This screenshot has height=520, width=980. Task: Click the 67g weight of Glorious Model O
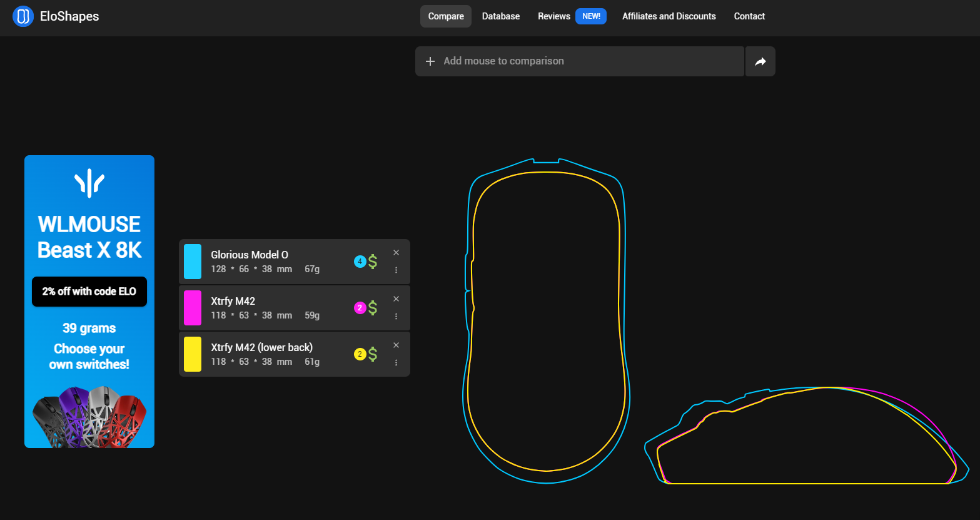pyautogui.click(x=312, y=269)
